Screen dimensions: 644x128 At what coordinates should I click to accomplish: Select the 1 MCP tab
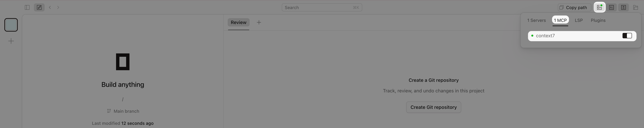click(560, 20)
